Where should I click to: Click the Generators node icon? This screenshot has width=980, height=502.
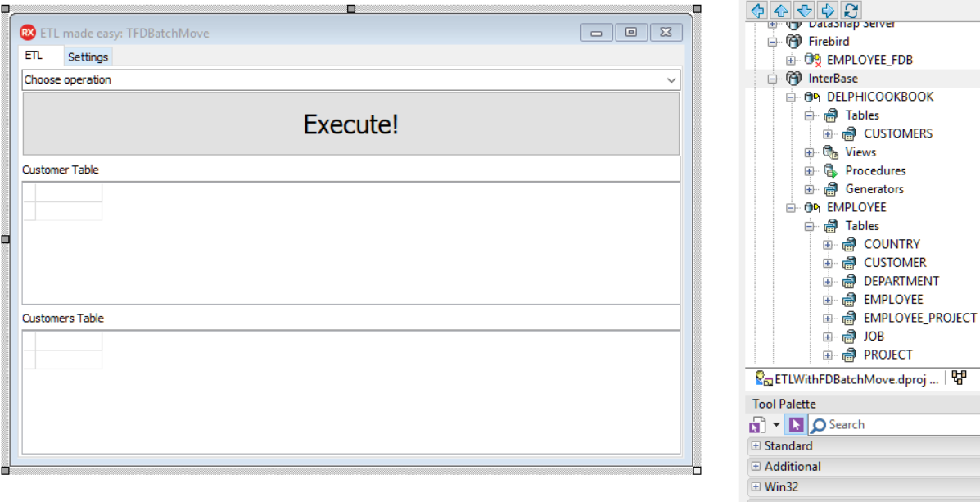click(831, 189)
